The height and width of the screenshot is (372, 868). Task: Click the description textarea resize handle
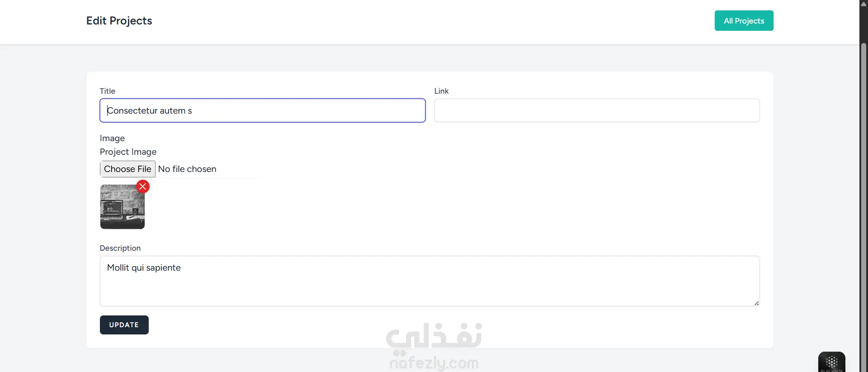(756, 303)
